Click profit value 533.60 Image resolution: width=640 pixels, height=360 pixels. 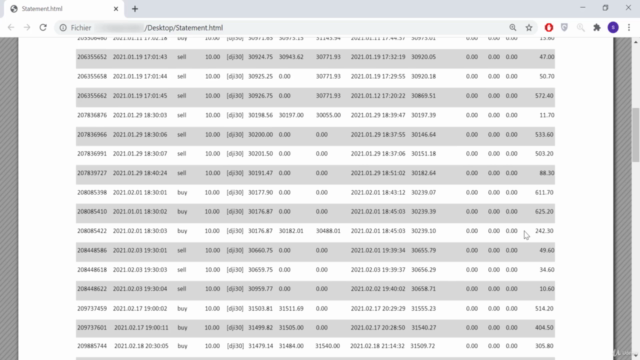click(544, 134)
